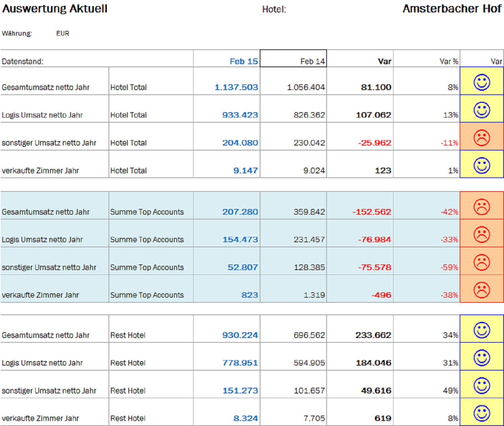Image resolution: width=504 pixels, height=426 pixels.
Task: Select cell with value 9.024
Action: pos(293,164)
